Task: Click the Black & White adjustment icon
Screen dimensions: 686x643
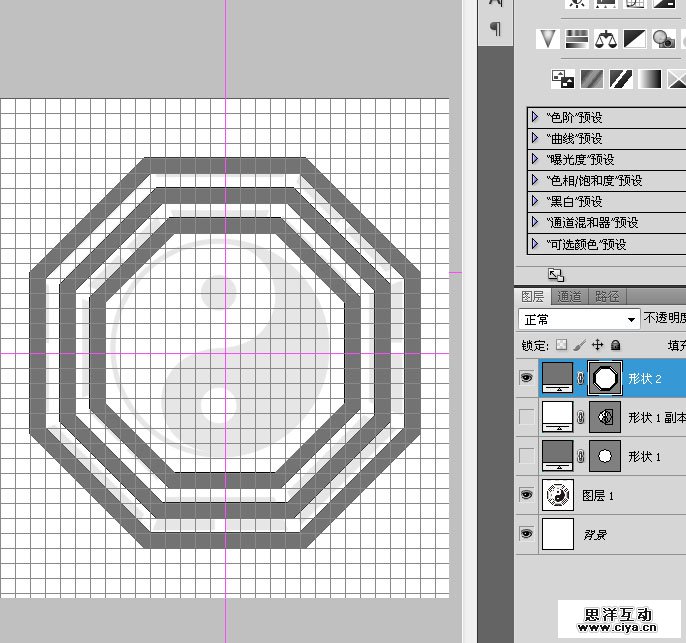Action: (x=634, y=39)
